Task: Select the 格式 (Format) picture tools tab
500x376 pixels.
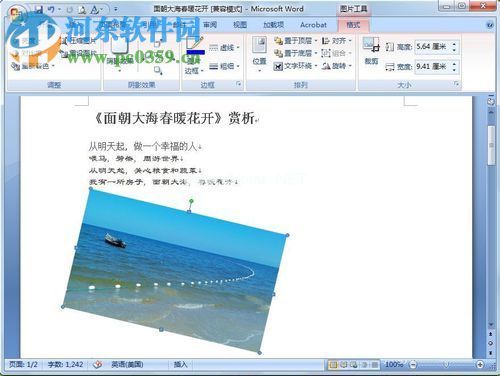Action: 353,25
